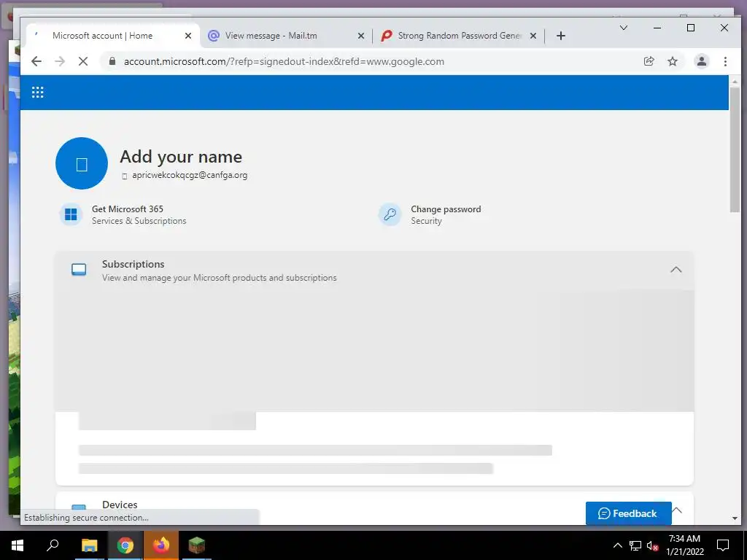747x560 pixels.
Task: Click the padlock site info icon
Action: click(112, 61)
